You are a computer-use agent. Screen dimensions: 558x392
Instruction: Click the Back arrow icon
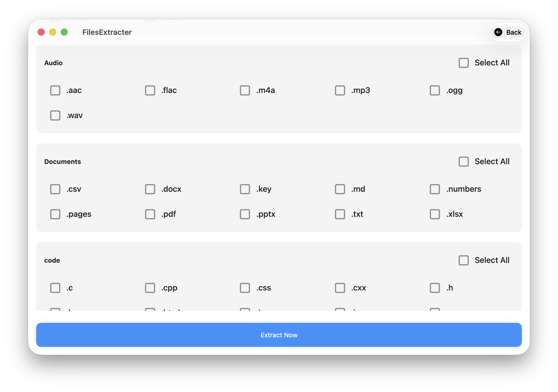[x=498, y=32]
